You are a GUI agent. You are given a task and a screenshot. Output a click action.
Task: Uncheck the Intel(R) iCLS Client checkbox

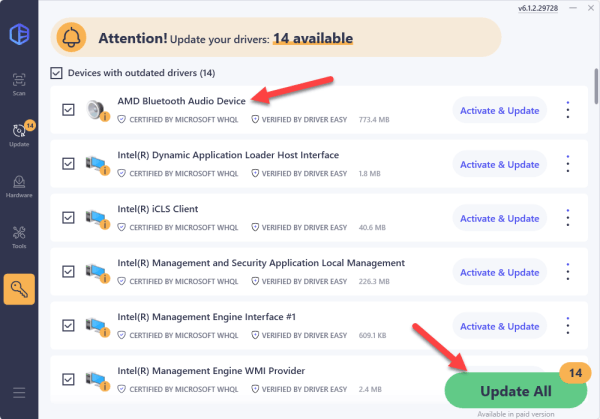tap(68, 217)
